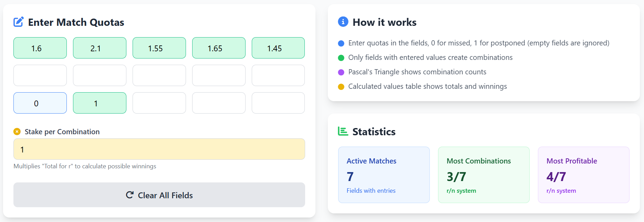The width and height of the screenshot is (644, 222).
Task: Click the info icon next to How it works
Action: (x=343, y=21)
